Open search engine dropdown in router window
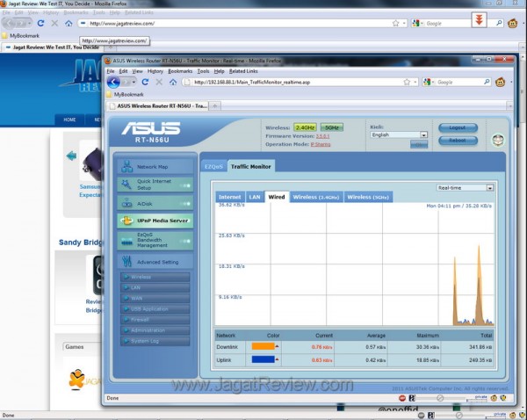 (429, 82)
